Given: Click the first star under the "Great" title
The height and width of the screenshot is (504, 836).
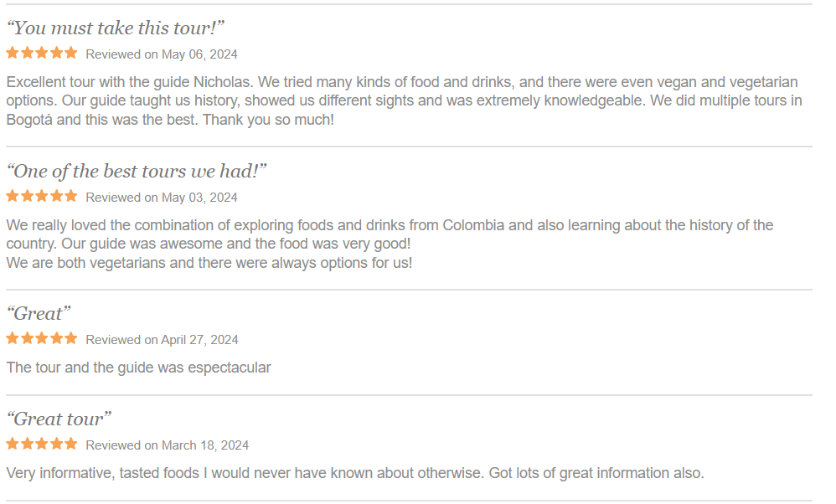Looking at the screenshot, I should coord(13,338).
